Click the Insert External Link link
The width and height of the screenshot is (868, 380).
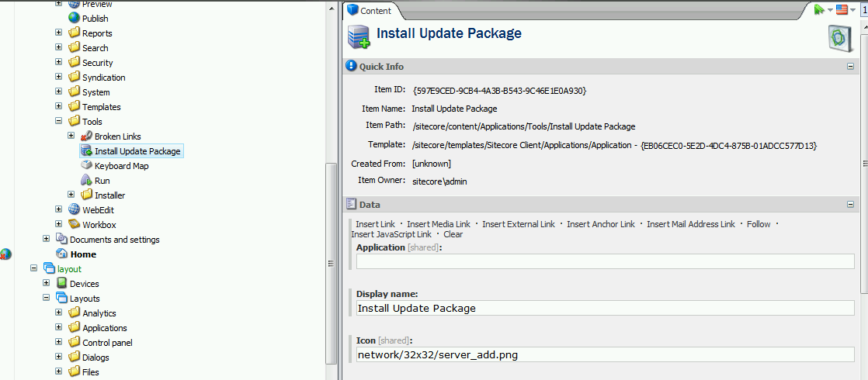(x=518, y=224)
